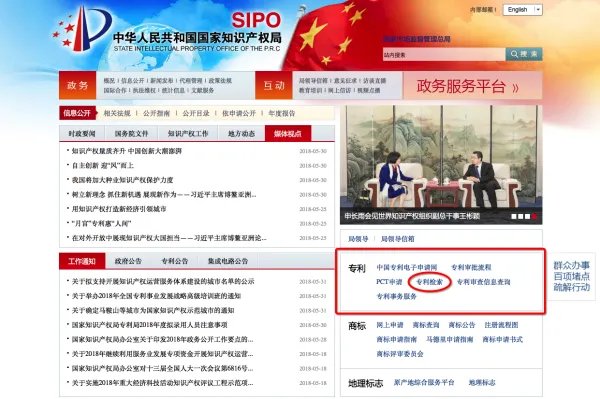
Task: Open the 内部邮箱 link
Action: (x=483, y=10)
